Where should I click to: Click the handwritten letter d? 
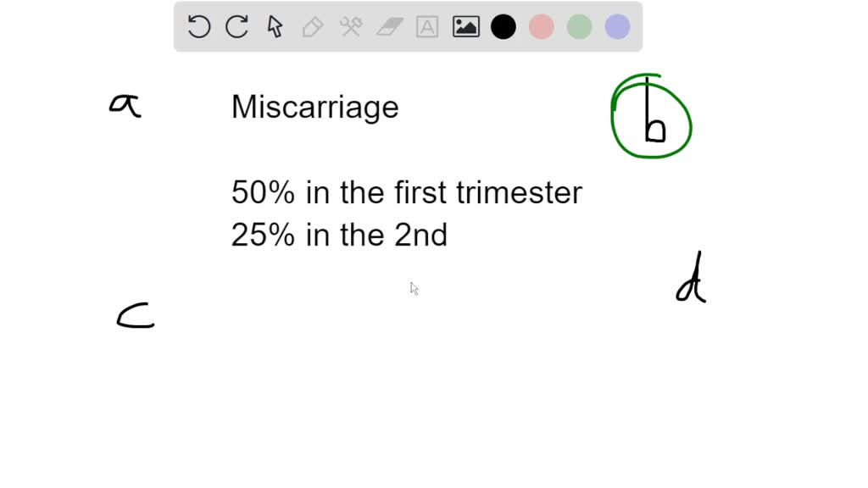point(692,280)
